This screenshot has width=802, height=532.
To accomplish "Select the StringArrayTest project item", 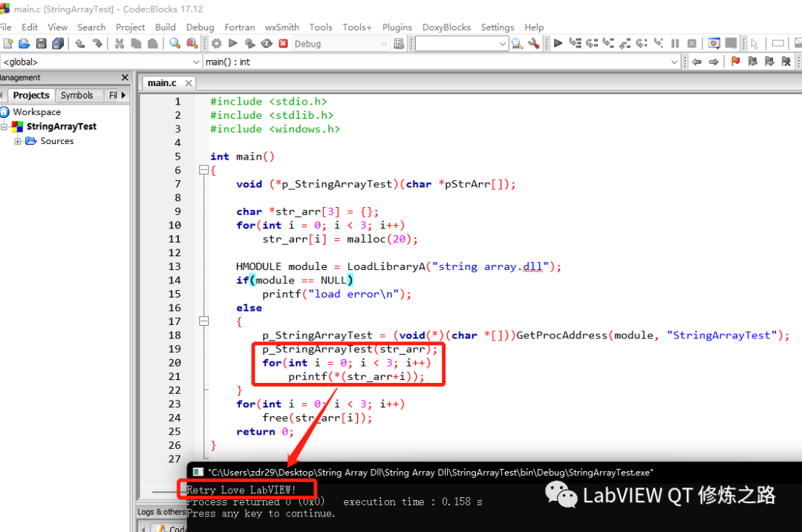I will pyautogui.click(x=62, y=126).
